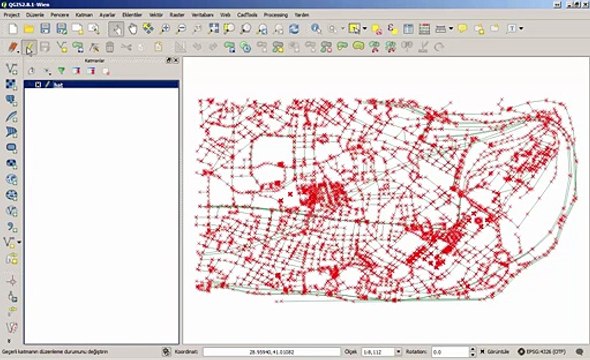
Task: Click the Refresh map icon
Action: coord(294,29)
